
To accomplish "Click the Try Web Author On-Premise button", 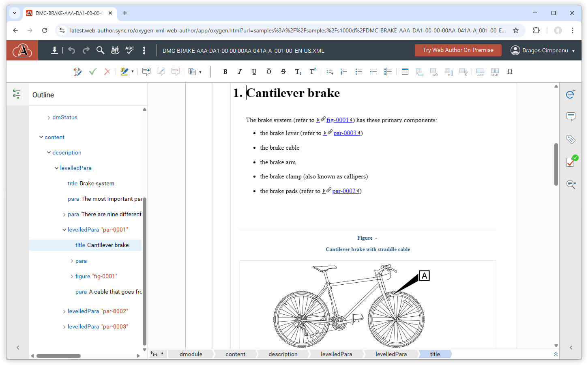I will (x=458, y=50).
